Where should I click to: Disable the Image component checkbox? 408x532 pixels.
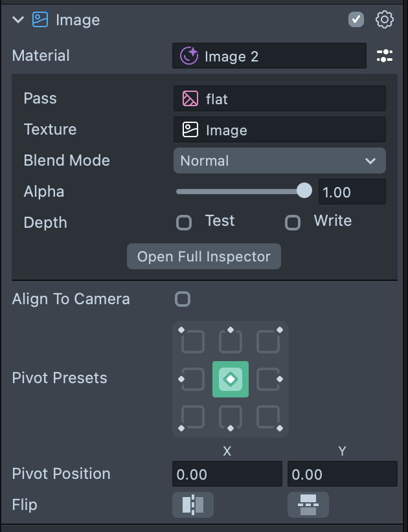356,20
